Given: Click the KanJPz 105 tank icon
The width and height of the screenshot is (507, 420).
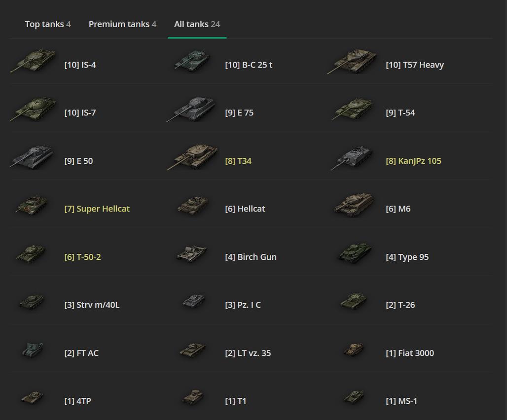Looking at the screenshot, I should pos(352,158).
